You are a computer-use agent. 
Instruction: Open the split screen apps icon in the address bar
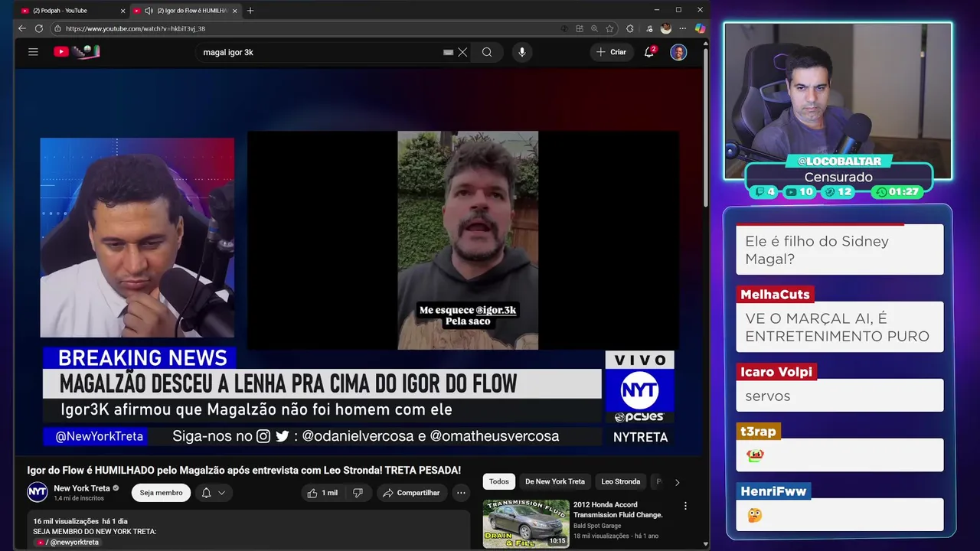[580, 28]
